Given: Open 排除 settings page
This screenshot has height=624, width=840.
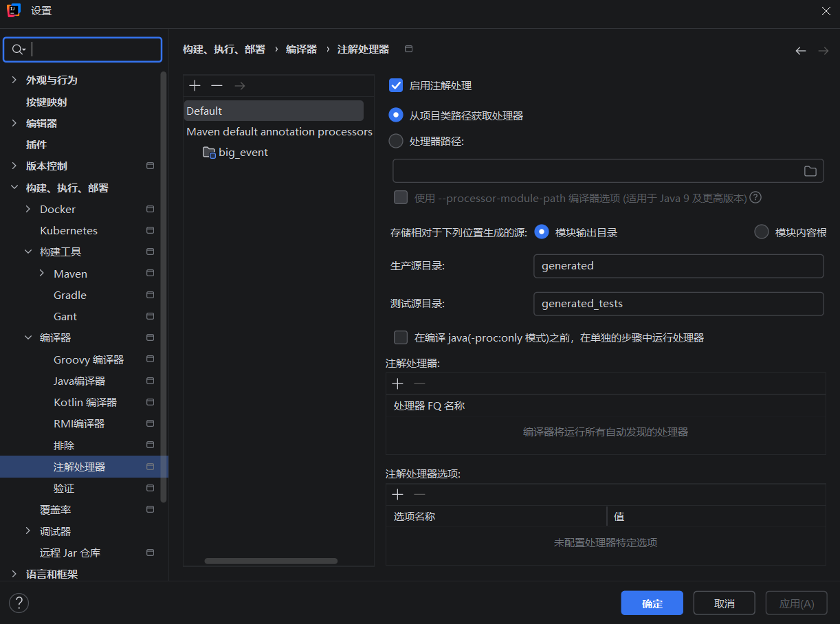Looking at the screenshot, I should click(64, 445).
